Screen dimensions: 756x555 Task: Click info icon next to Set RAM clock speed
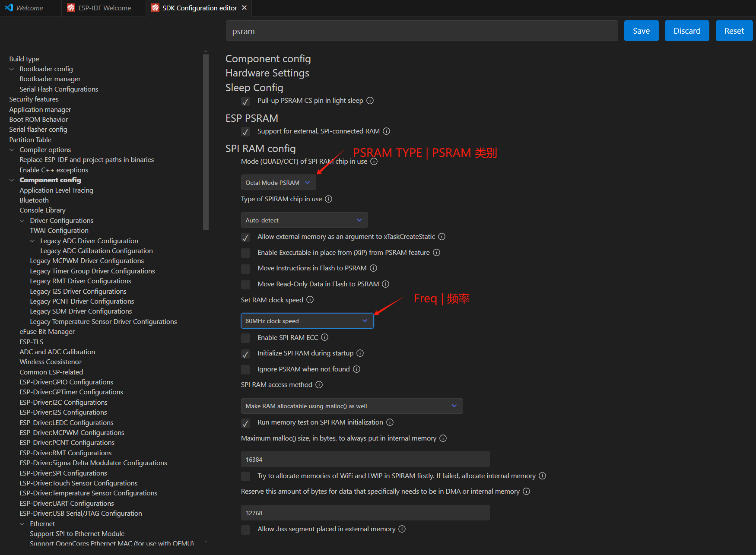[310, 299]
